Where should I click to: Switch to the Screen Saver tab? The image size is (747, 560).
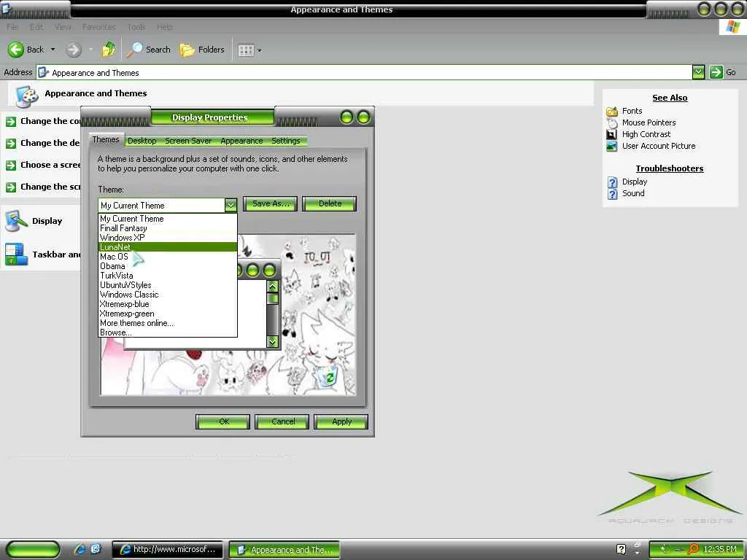pyautogui.click(x=188, y=141)
